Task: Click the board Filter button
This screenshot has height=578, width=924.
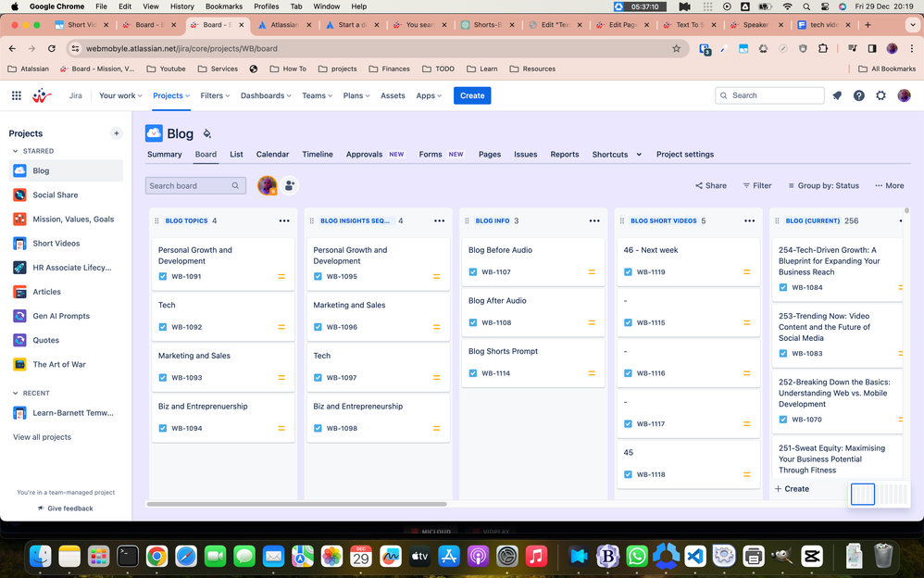Action: click(757, 185)
